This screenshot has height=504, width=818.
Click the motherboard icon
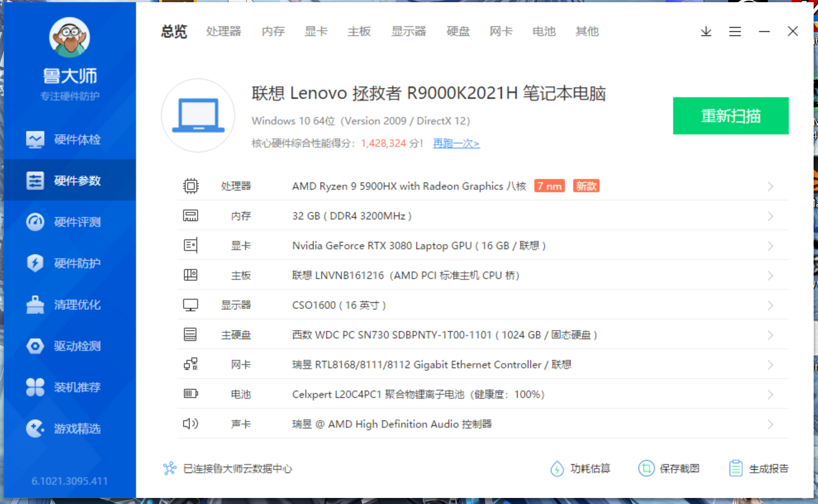tap(191, 275)
